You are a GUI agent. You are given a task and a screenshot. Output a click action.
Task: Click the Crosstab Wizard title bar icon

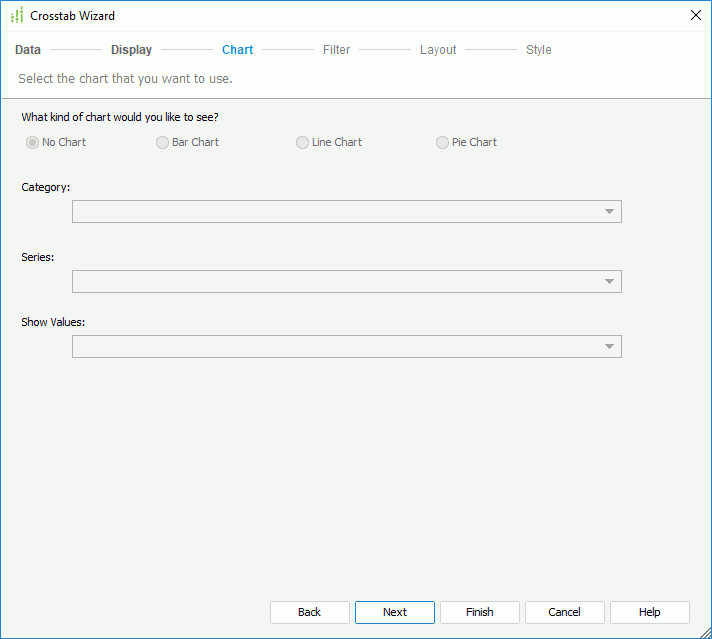pos(17,15)
